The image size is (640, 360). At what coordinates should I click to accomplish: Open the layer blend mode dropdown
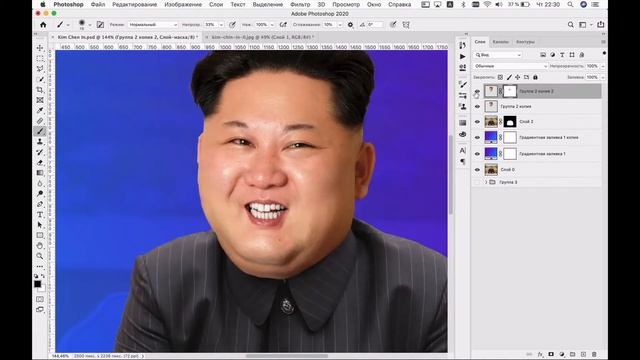tap(510, 66)
